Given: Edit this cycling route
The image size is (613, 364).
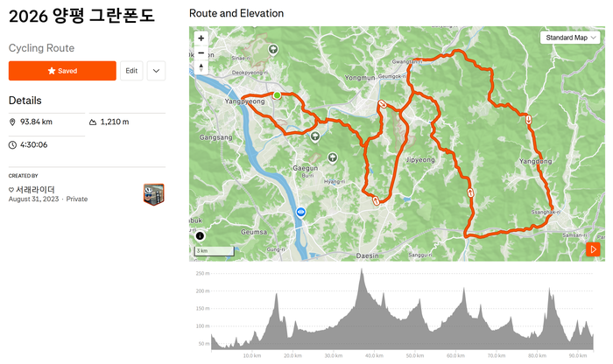Looking at the screenshot, I should click(131, 71).
